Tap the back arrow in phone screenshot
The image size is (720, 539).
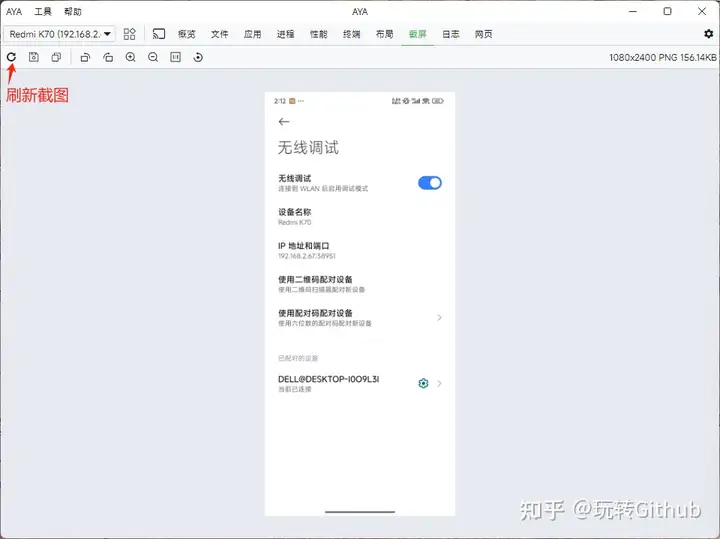tap(284, 121)
